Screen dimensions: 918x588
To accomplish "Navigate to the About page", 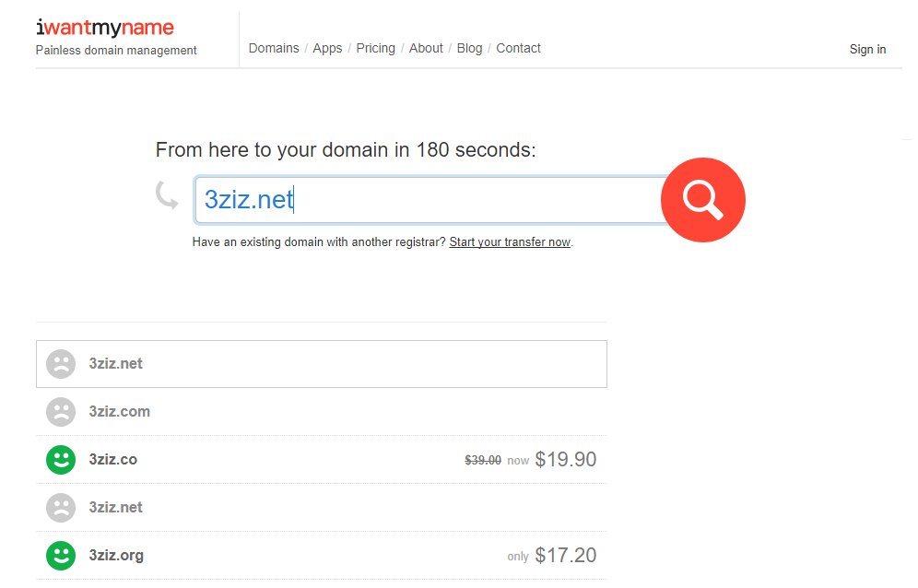I will pos(426,48).
